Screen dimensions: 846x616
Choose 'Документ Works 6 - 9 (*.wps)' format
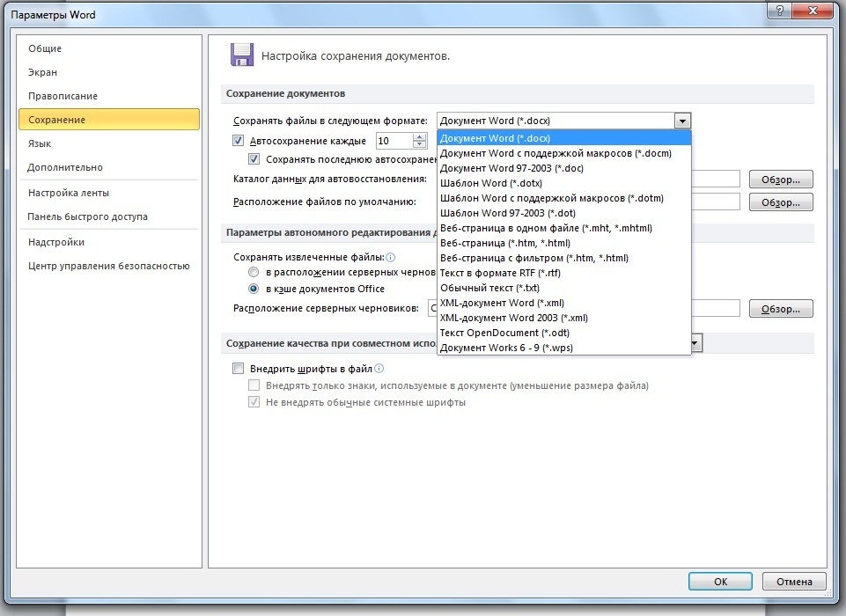pyautogui.click(x=563, y=348)
